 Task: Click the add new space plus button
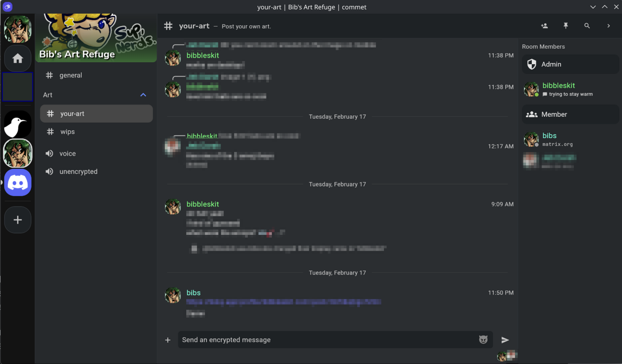coord(18,220)
